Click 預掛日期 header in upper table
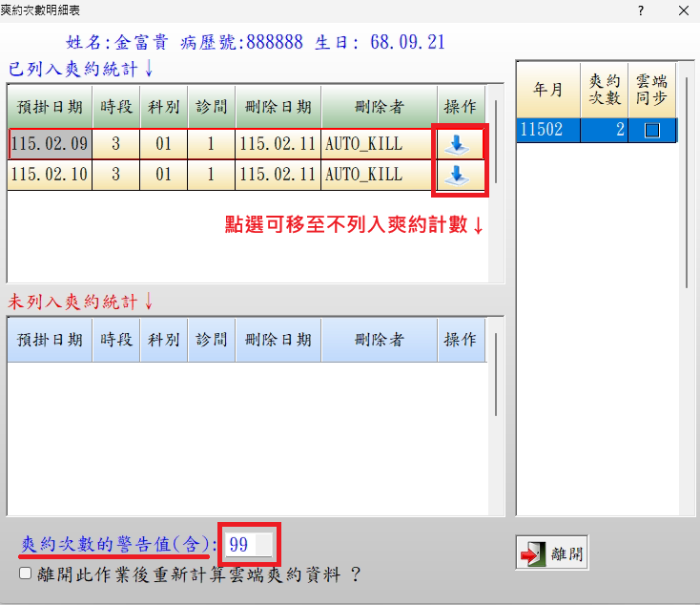The image size is (700, 605). pyautogui.click(x=51, y=107)
